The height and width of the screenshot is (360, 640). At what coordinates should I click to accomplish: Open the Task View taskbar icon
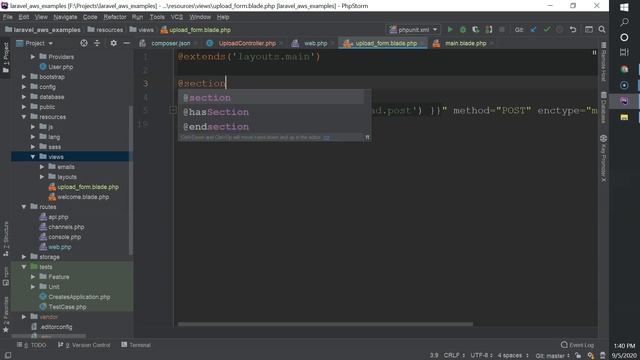click(624, 52)
